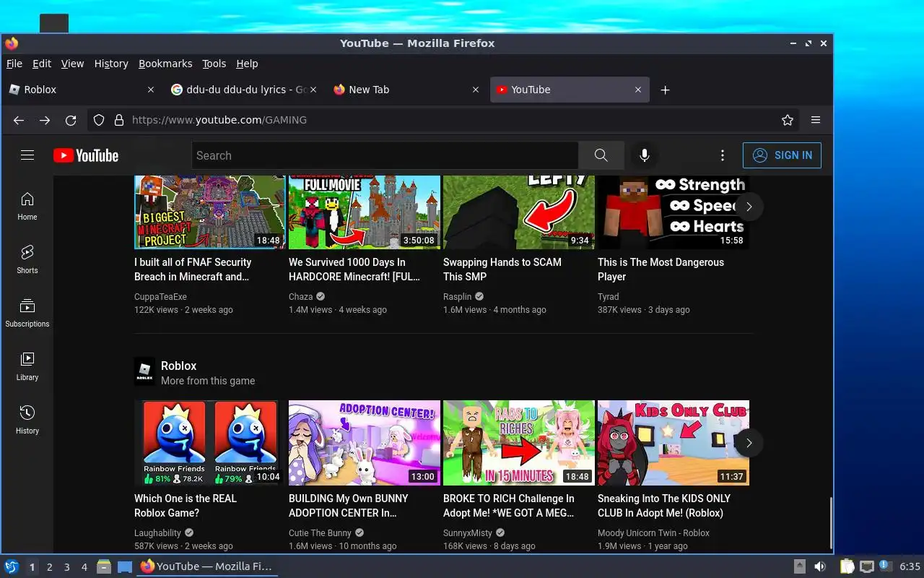Open the YouTube hamburger guide menu
Viewport: 924px width, 578px height.
click(27, 155)
